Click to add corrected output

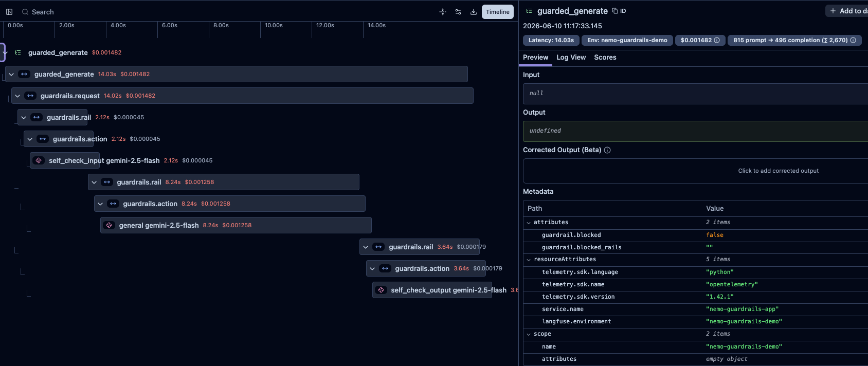coord(779,171)
